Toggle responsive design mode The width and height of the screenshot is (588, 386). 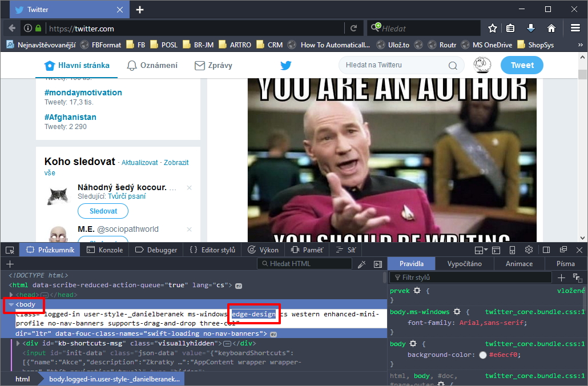(512, 250)
